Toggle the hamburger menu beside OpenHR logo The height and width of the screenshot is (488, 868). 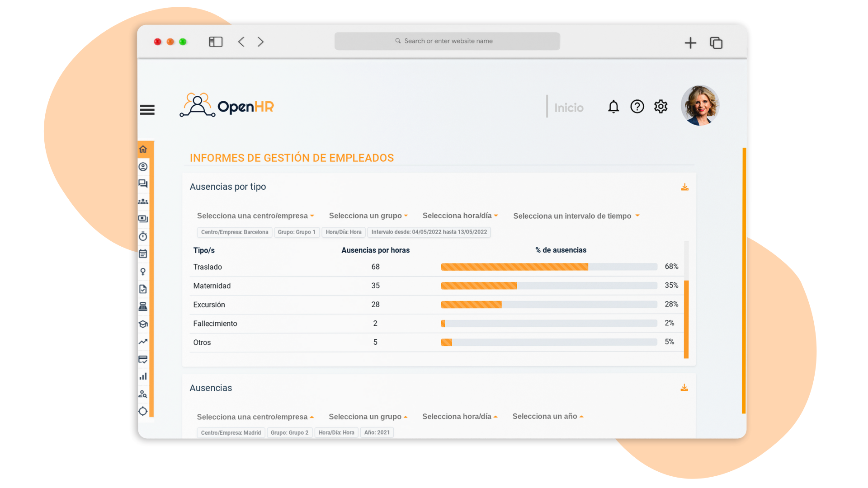coord(147,109)
